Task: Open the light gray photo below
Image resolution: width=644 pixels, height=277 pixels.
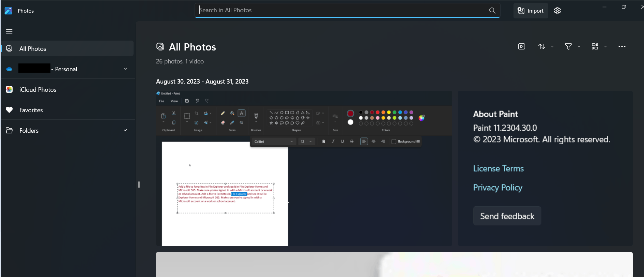Action: click(x=394, y=264)
